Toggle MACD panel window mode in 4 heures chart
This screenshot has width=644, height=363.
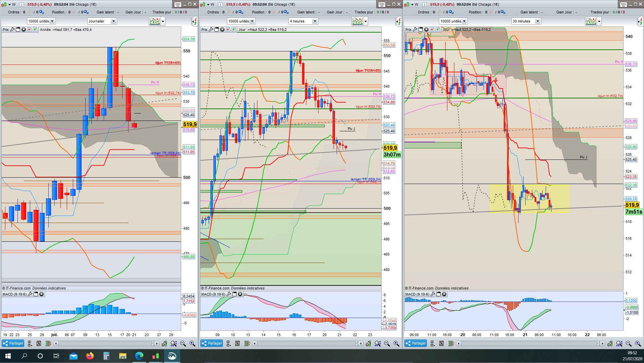[x=235, y=294]
